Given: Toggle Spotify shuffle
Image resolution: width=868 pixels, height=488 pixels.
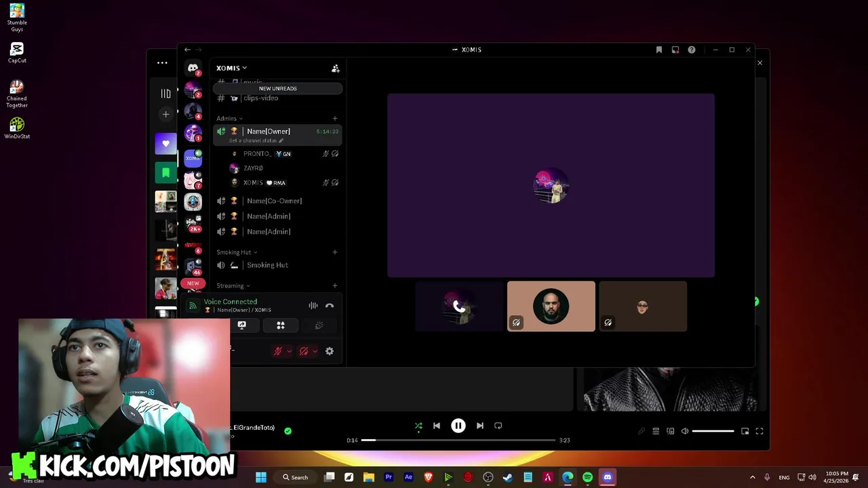Looking at the screenshot, I should [x=418, y=426].
